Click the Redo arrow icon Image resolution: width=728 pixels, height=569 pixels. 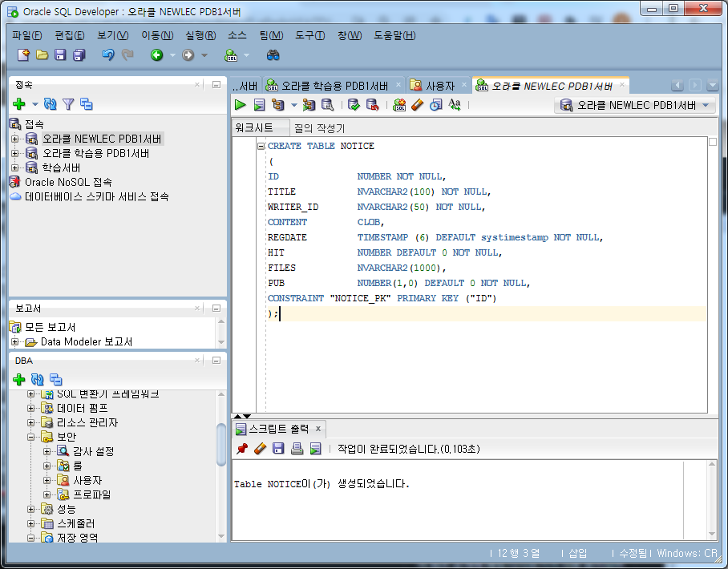click(x=127, y=54)
